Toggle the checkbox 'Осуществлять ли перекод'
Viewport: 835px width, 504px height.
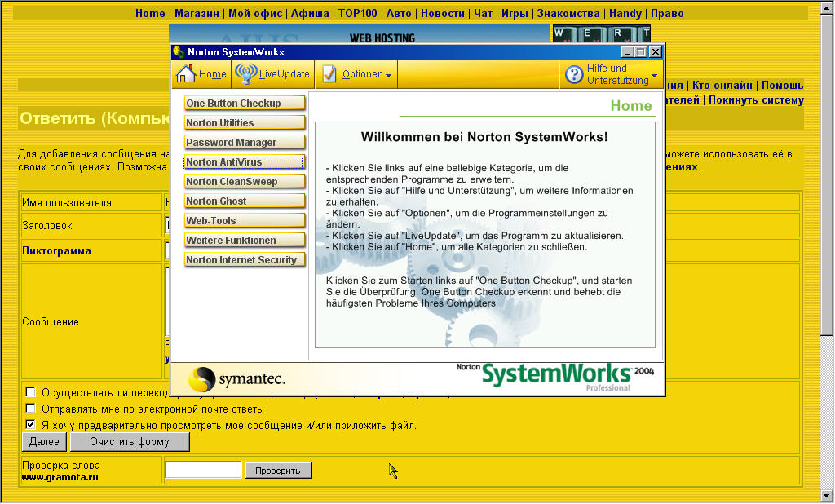[x=31, y=392]
